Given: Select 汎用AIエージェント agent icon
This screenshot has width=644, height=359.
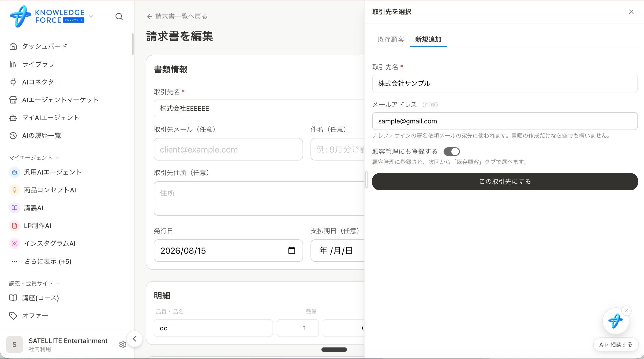Looking at the screenshot, I should tap(15, 172).
